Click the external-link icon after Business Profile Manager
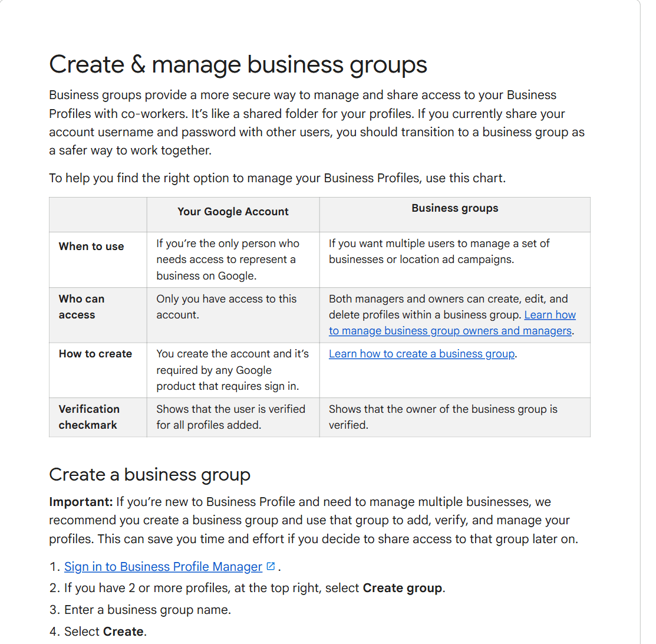Screen dimensions: 656x644 click(x=271, y=566)
